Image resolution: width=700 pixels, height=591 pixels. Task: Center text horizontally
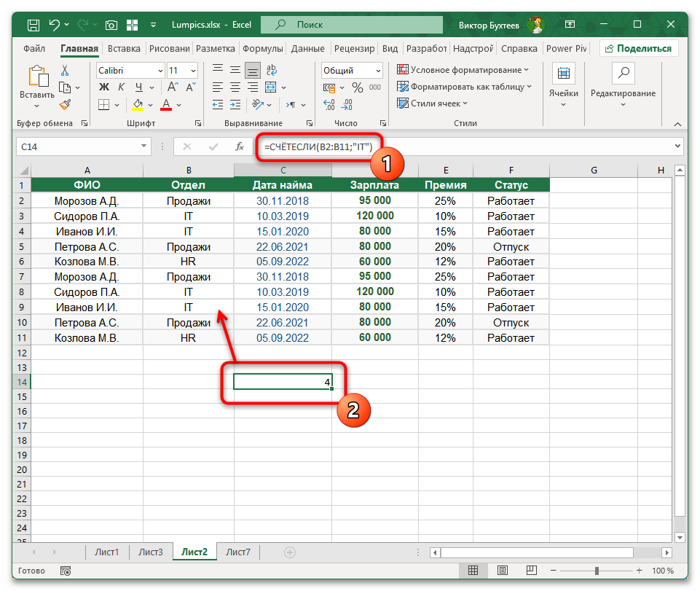pos(235,87)
